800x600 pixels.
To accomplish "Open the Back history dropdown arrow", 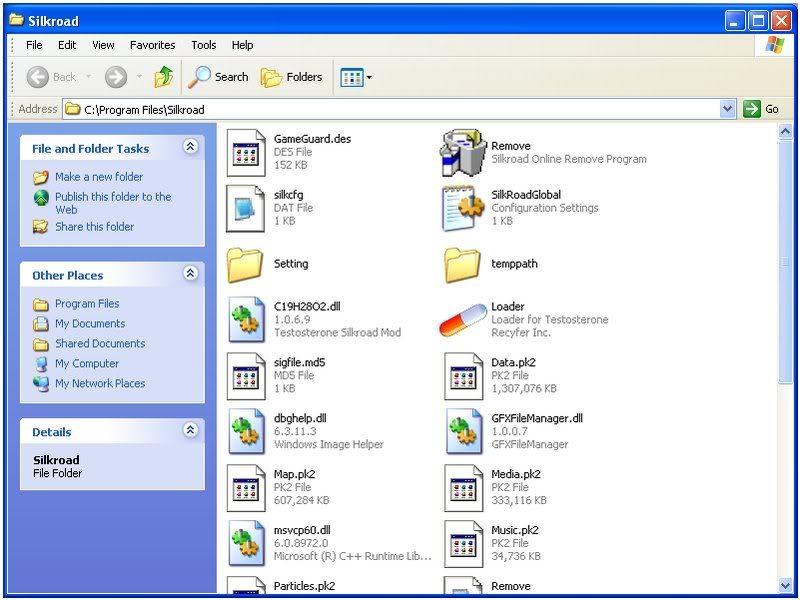I will point(89,77).
